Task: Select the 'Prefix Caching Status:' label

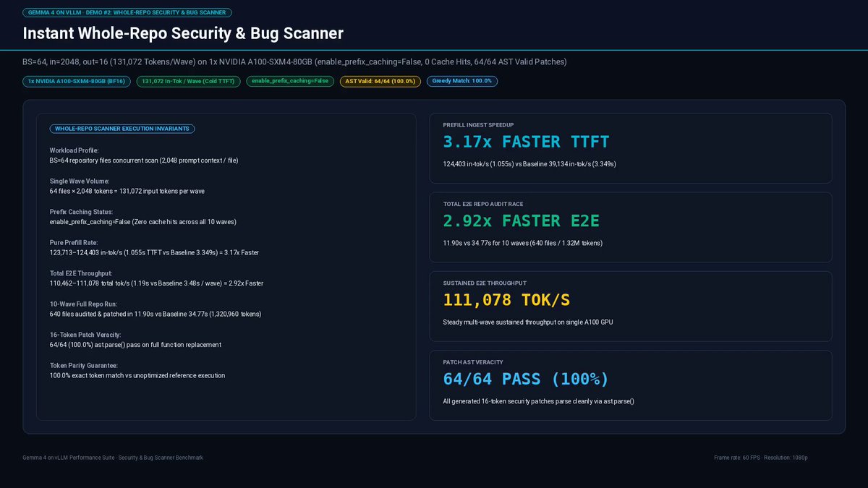Action: coord(82,212)
